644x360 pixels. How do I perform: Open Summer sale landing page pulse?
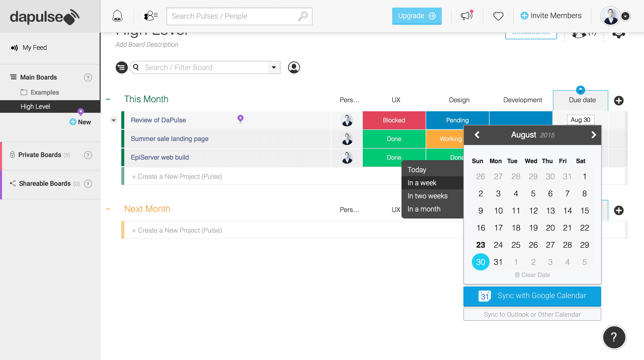(x=170, y=139)
